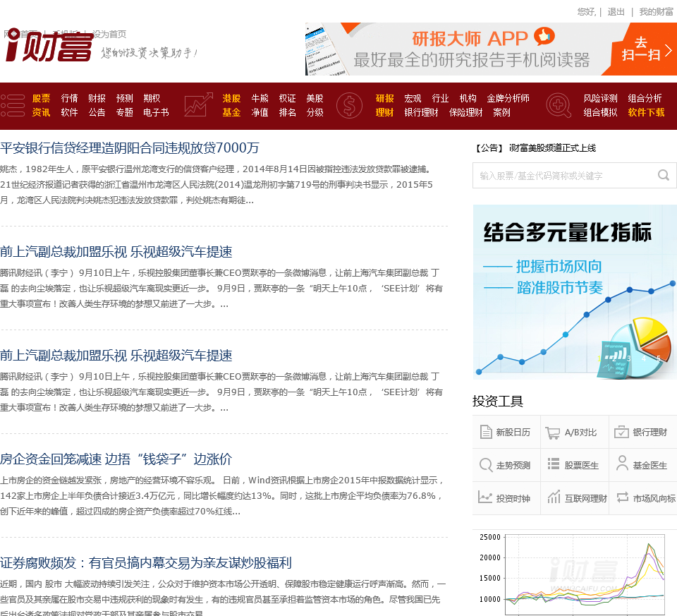Click the arrow on 去扫一扫 banner
This screenshot has width=677, height=616.
tap(669, 51)
